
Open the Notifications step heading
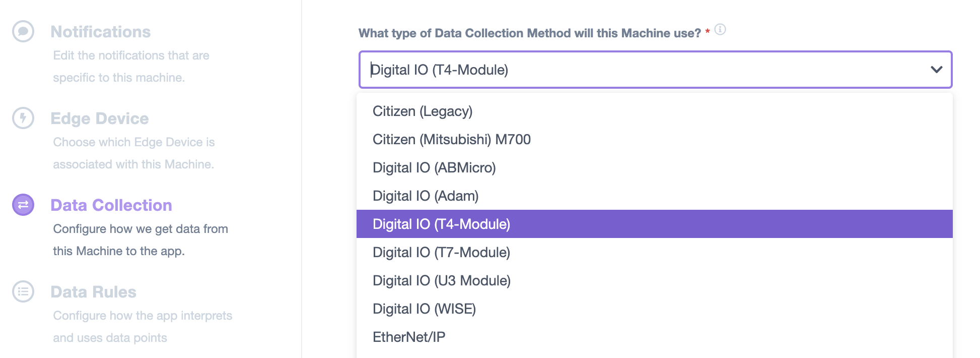pos(100,32)
